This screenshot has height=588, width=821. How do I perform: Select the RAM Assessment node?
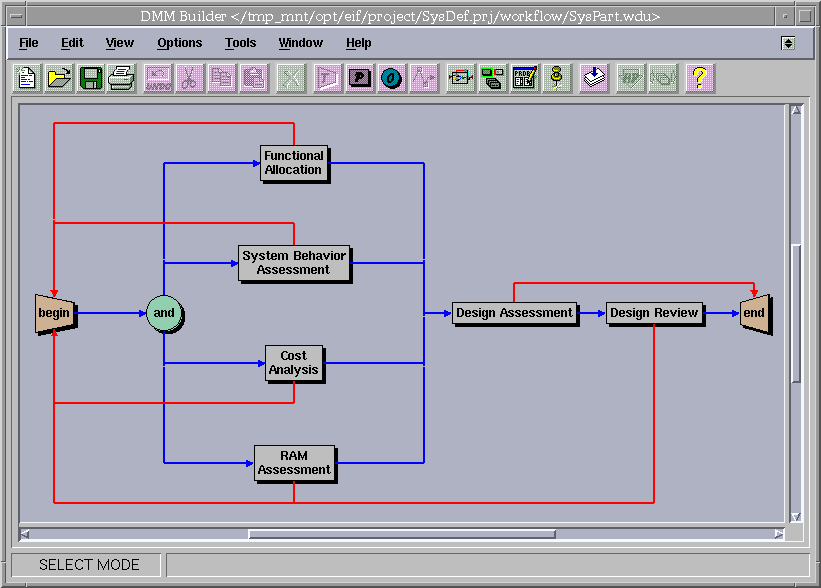click(x=294, y=463)
